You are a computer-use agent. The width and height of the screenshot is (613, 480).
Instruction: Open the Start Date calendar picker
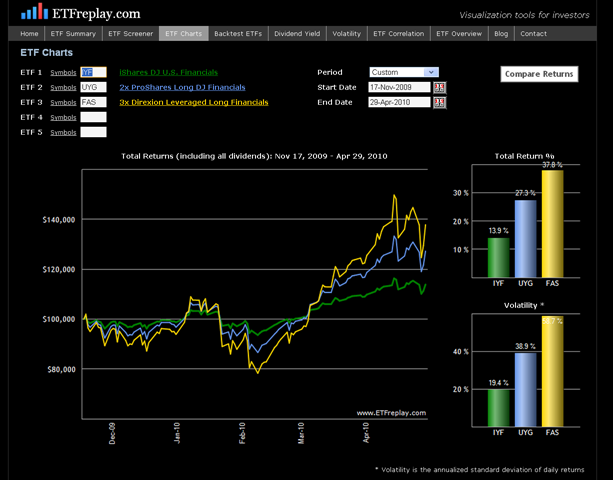point(439,88)
